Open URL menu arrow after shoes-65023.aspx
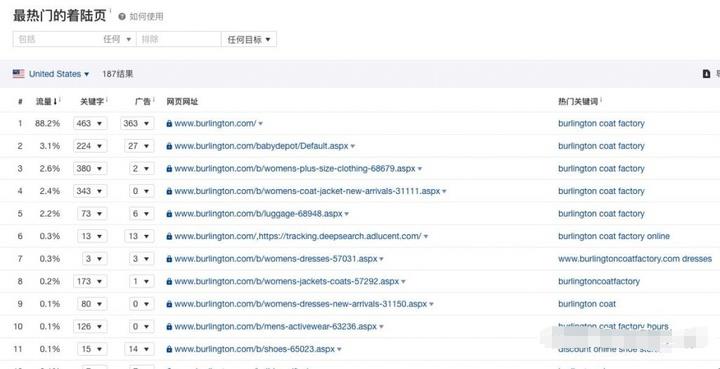The width and height of the screenshot is (720, 369). [339, 350]
